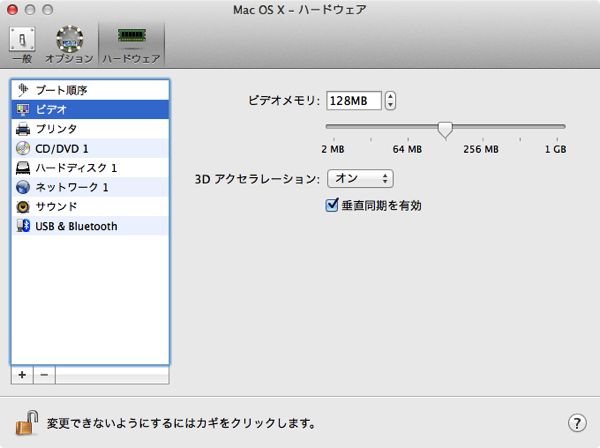Click the video memory stepper arrows
The width and height of the screenshot is (600, 448).
390,101
